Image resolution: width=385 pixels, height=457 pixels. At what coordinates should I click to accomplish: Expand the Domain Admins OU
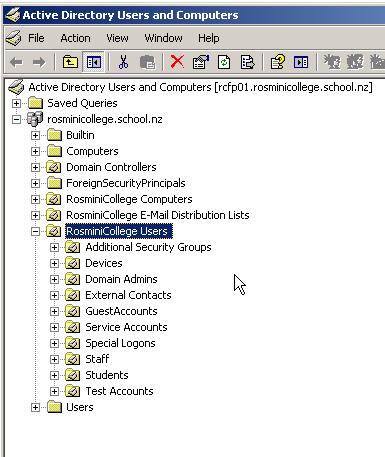[54, 279]
